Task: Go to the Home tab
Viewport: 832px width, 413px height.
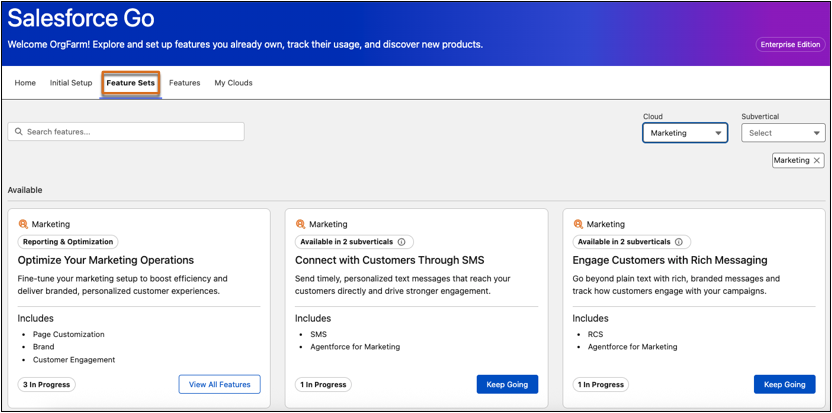Action: [x=25, y=83]
